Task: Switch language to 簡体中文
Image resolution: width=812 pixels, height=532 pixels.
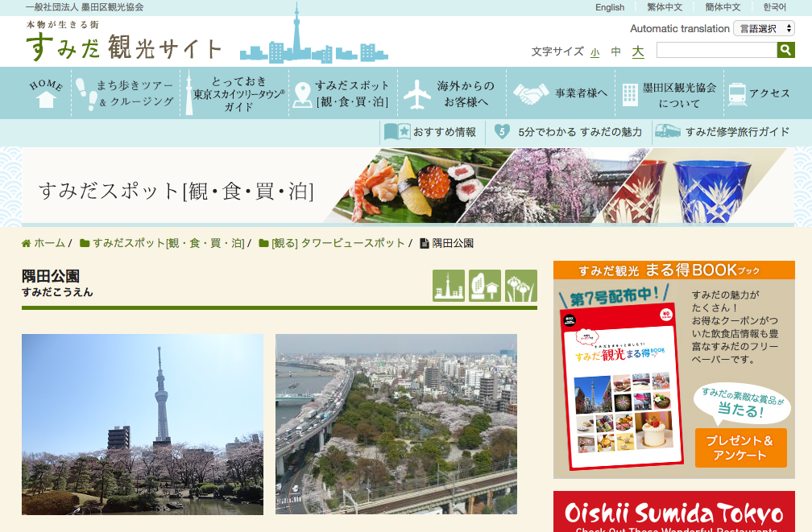Action: coord(723,7)
